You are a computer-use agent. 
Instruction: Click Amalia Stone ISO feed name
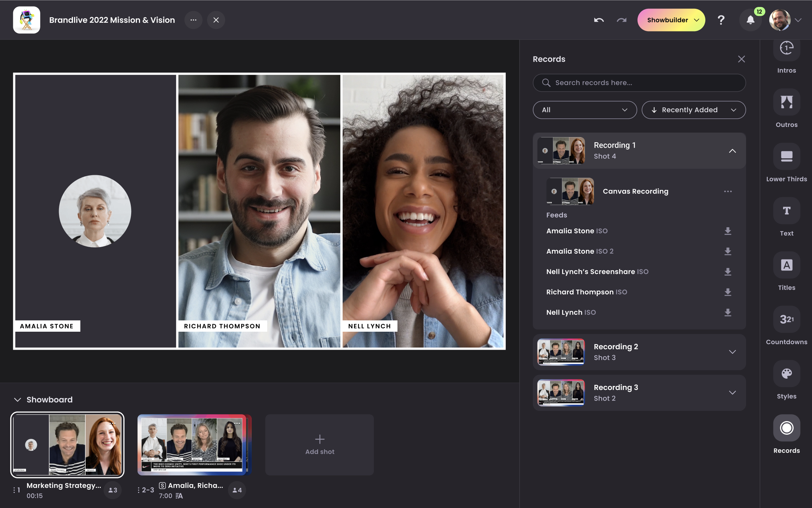click(577, 231)
